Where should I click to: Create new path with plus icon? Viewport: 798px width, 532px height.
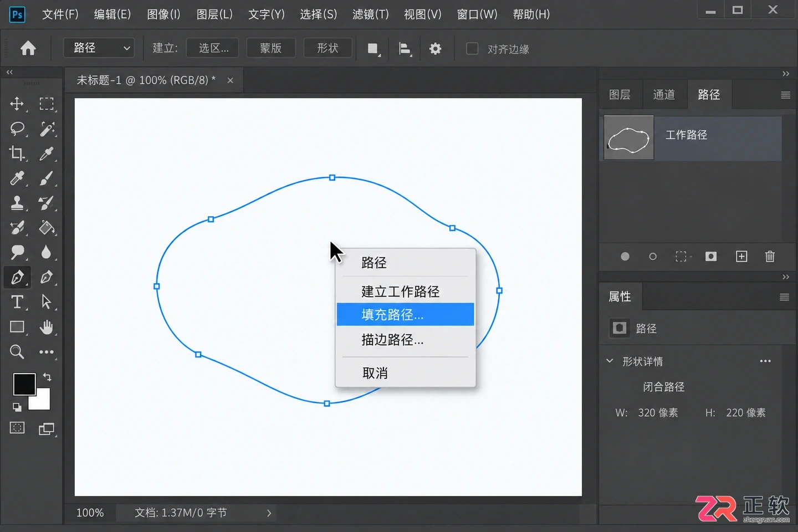pos(741,257)
